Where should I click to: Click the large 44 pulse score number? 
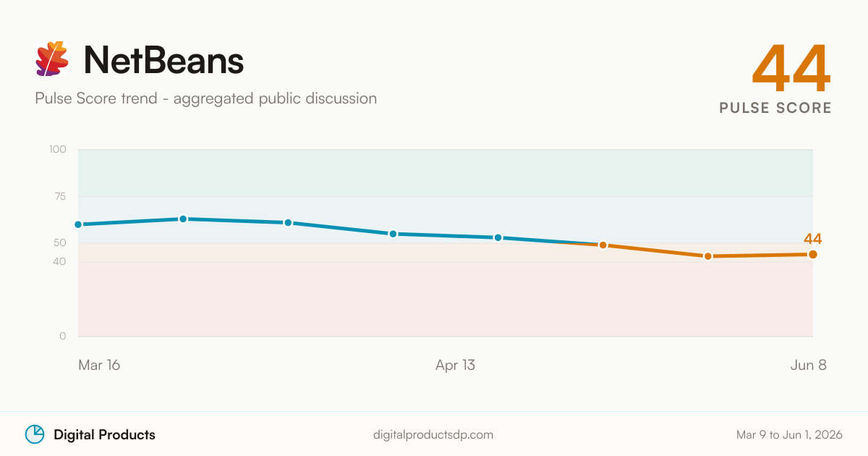[x=791, y=69]
